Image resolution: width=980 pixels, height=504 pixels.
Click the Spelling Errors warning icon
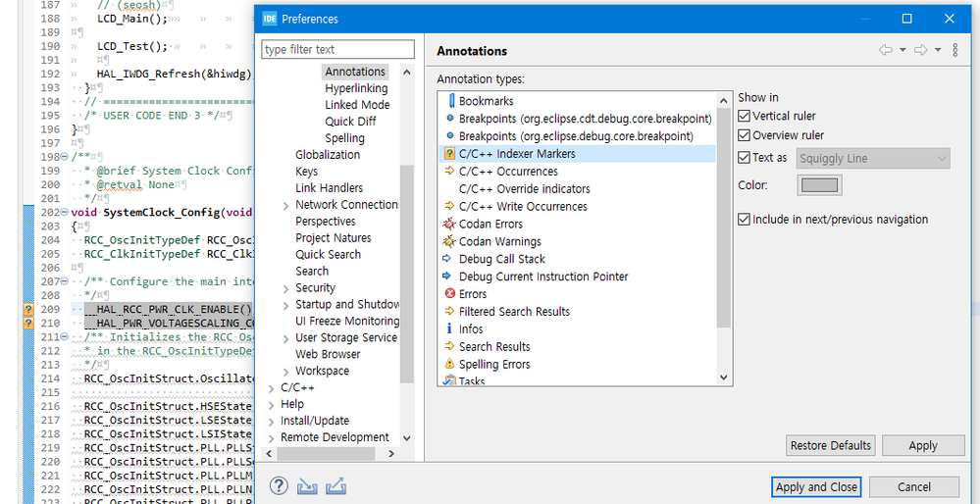click(448, 364)
